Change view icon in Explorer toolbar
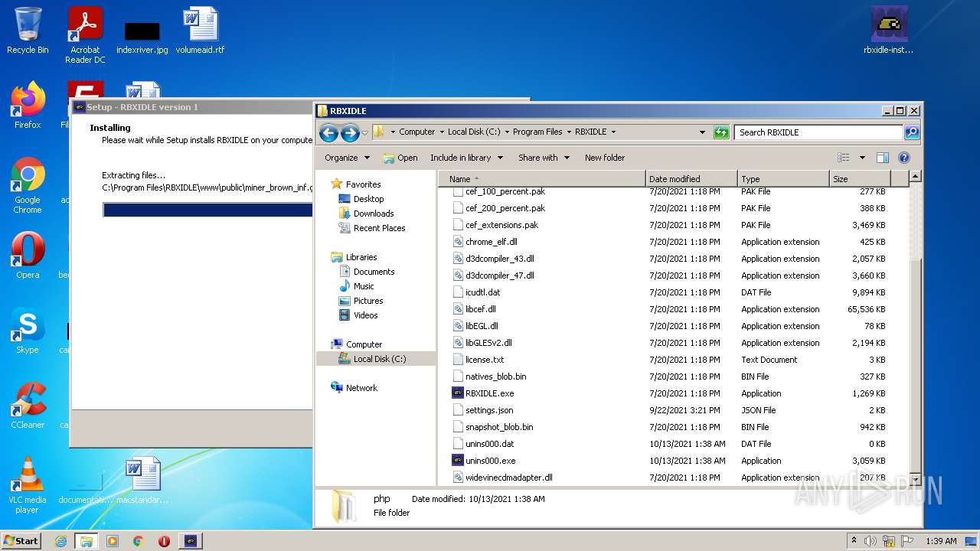This screenshot has height=551, width=980. coord(844,158)
